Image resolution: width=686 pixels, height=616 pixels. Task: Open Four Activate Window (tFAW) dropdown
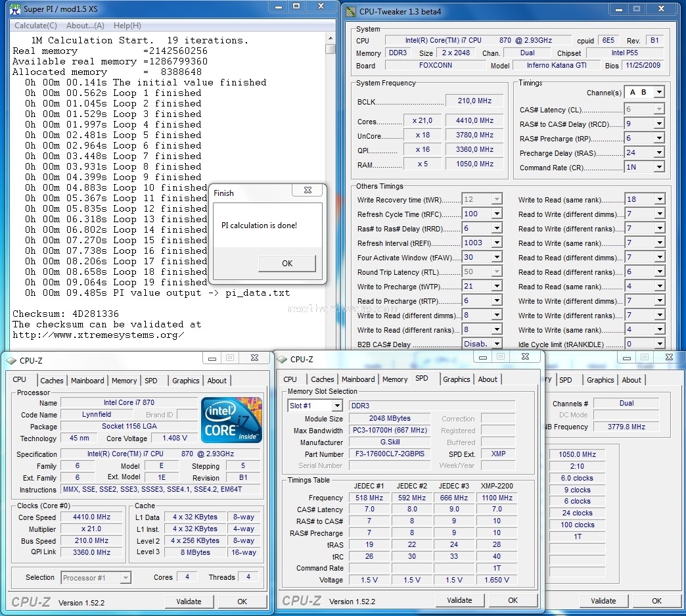pyautogui.click(x=497, y=258)
